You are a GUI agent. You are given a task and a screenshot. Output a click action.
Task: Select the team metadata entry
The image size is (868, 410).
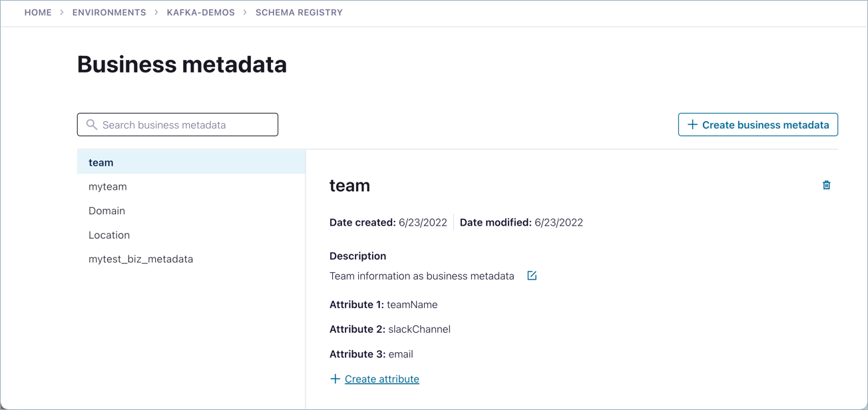pos(101,162)
